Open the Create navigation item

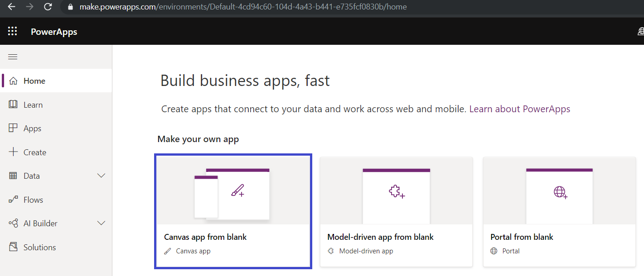point(56,152)
